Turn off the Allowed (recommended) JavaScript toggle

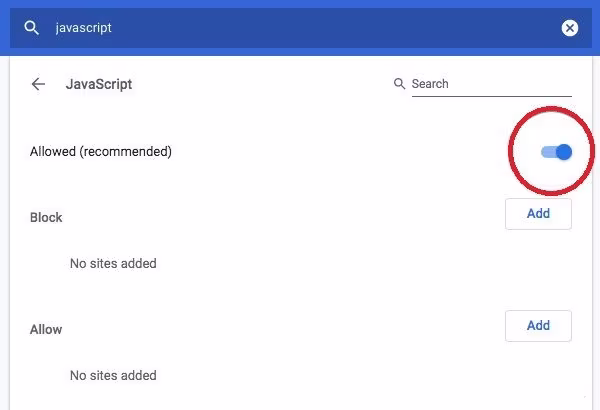[556, 152]
